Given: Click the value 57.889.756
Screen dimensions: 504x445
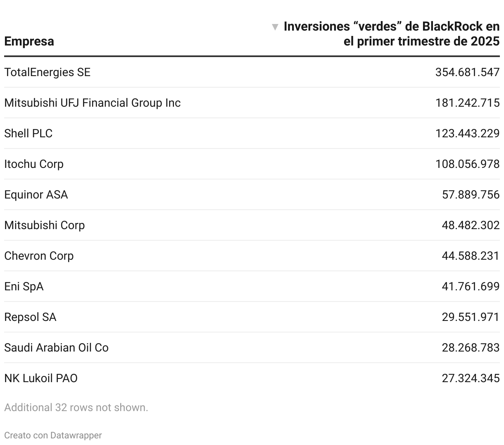Looking at the screenshot, I should 471,194.
